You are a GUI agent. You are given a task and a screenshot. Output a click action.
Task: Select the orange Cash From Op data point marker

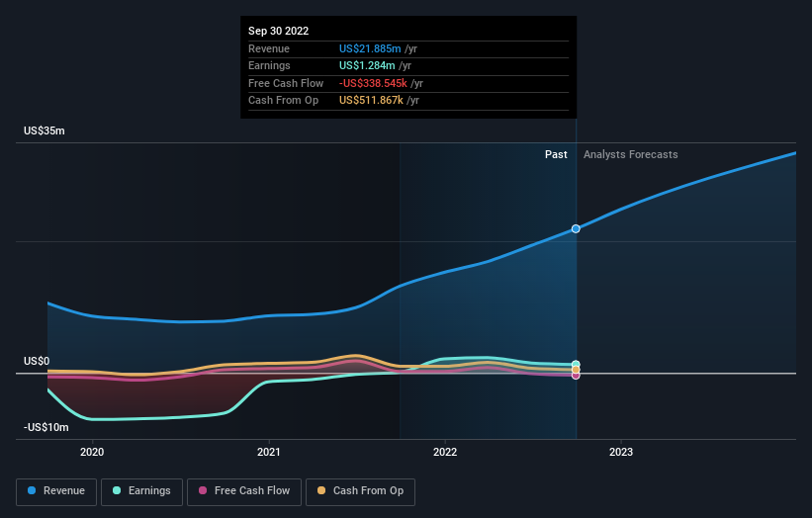coord(576,370)
